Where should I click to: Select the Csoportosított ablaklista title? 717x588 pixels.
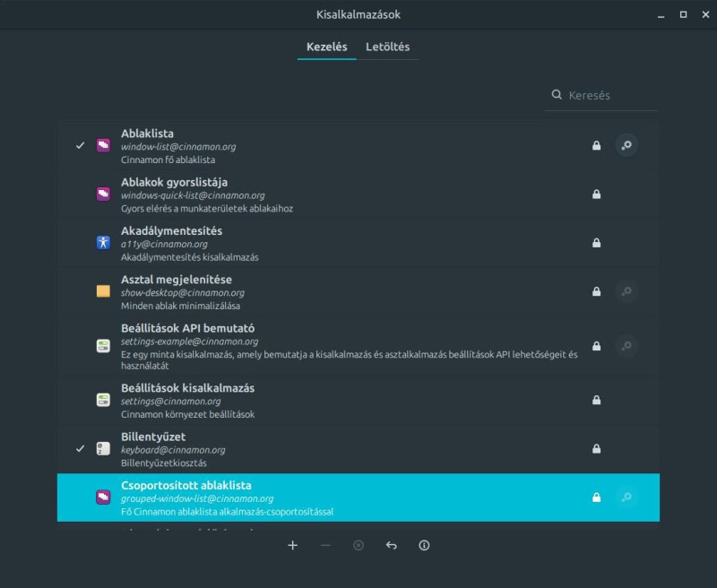[186, 485]
